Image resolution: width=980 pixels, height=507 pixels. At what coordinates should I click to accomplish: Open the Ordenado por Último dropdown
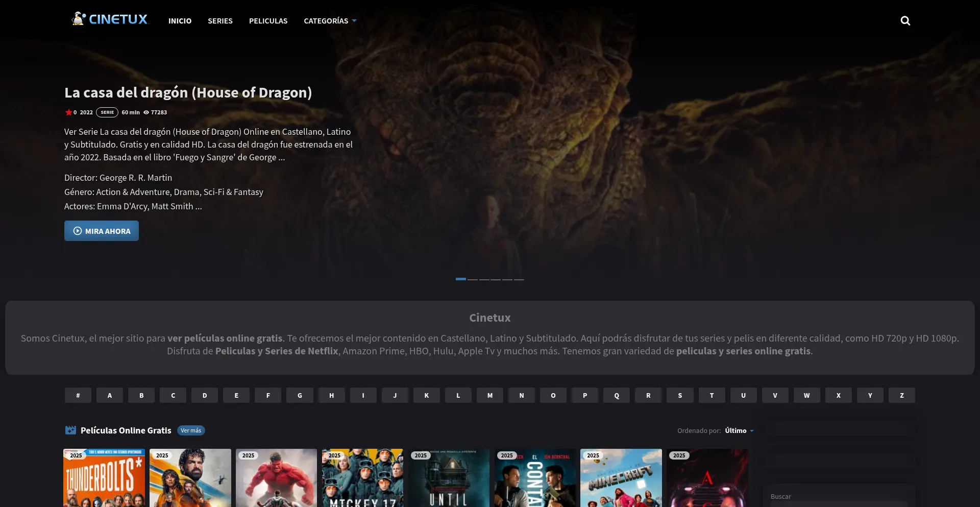point(739,431)
